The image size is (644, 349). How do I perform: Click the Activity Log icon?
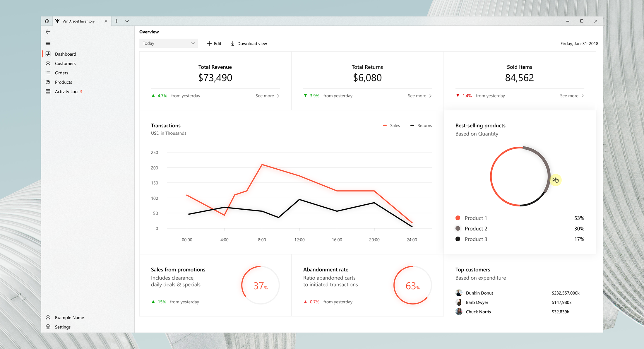(48, 91)
